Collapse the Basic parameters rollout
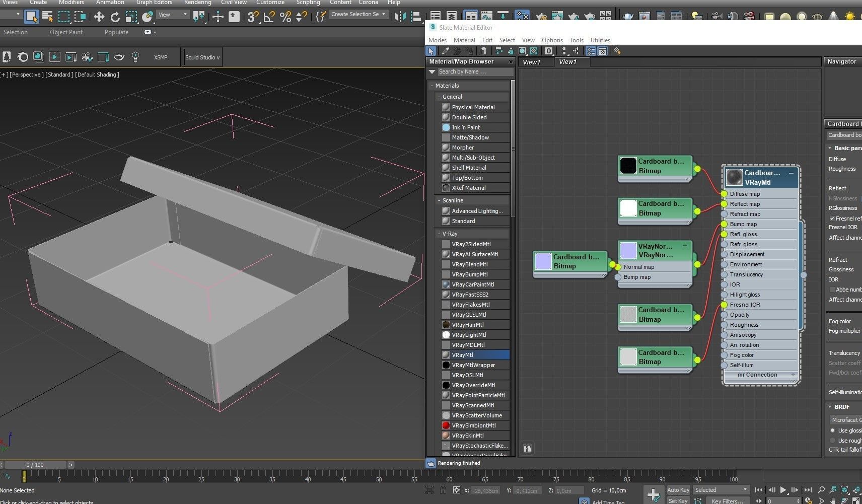The image size is (862, 504). 830,148
